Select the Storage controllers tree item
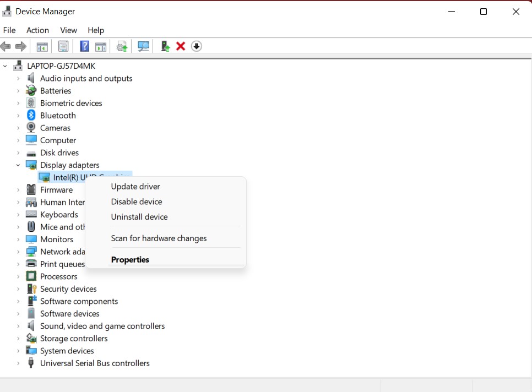This screenshot has width=532, height=392. point(74,339)
